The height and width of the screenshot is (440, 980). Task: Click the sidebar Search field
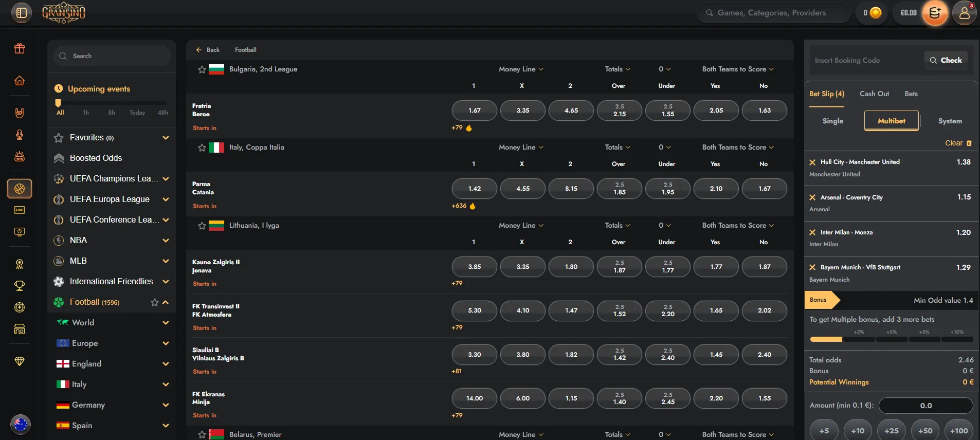click(112, 56)
